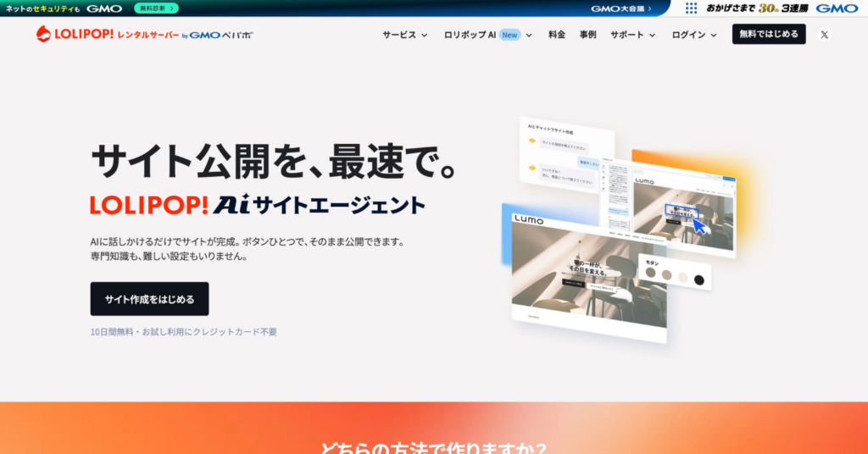
Task: Open the GMO group grid menu icon
Action: [x=691, y=8]
